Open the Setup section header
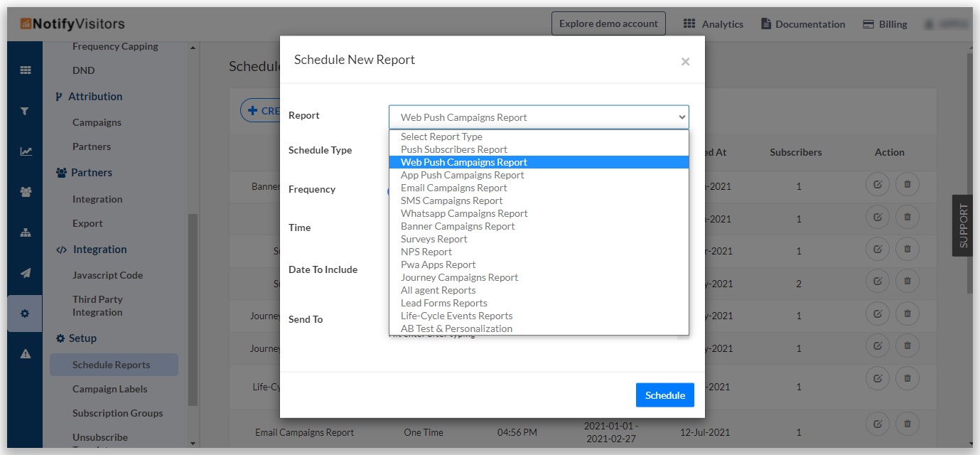Viewport: 980px width, 455px height. (x=76, y=338)
